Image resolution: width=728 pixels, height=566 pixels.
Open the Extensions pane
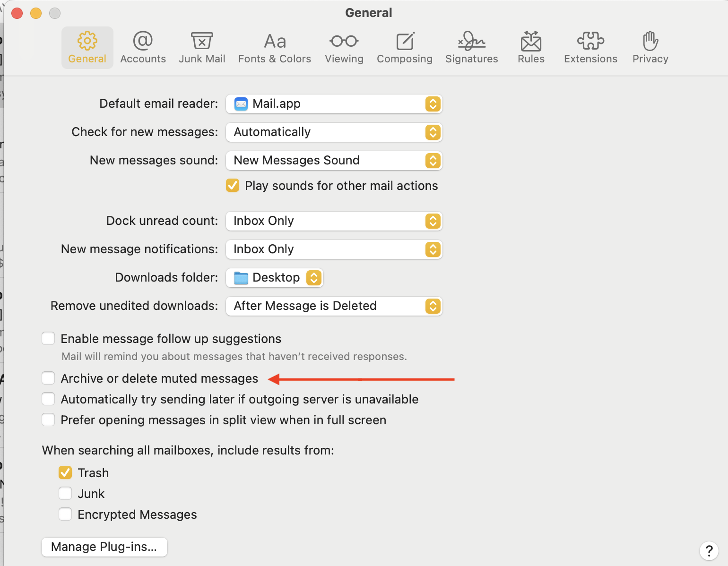point(590,47)
